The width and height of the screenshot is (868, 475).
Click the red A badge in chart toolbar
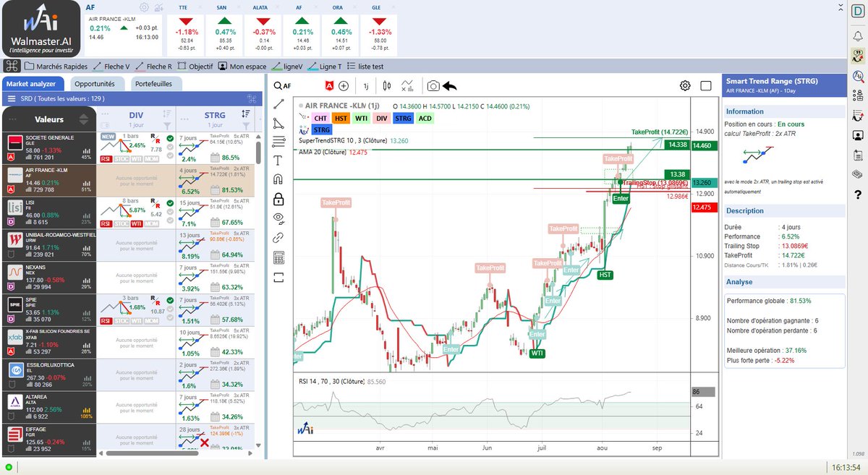(x=329, y=85)
